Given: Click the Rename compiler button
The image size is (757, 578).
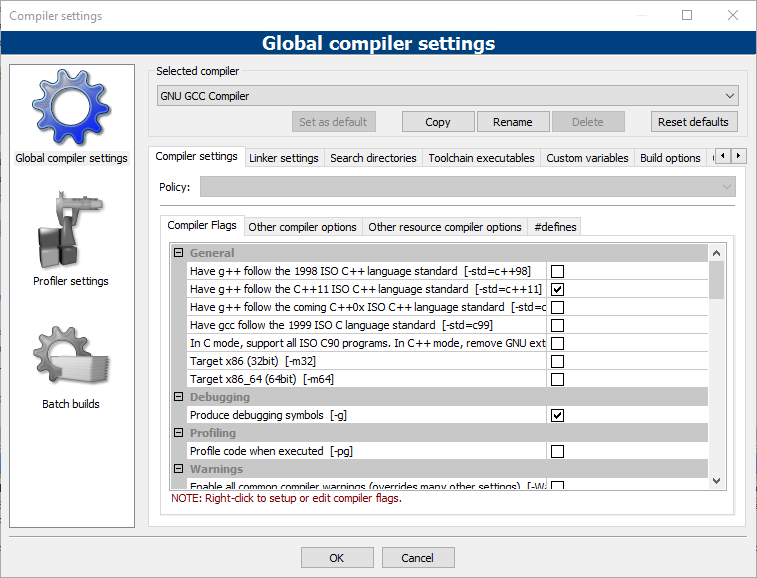Looking at the screenshot, I should [x=513, y=122].
